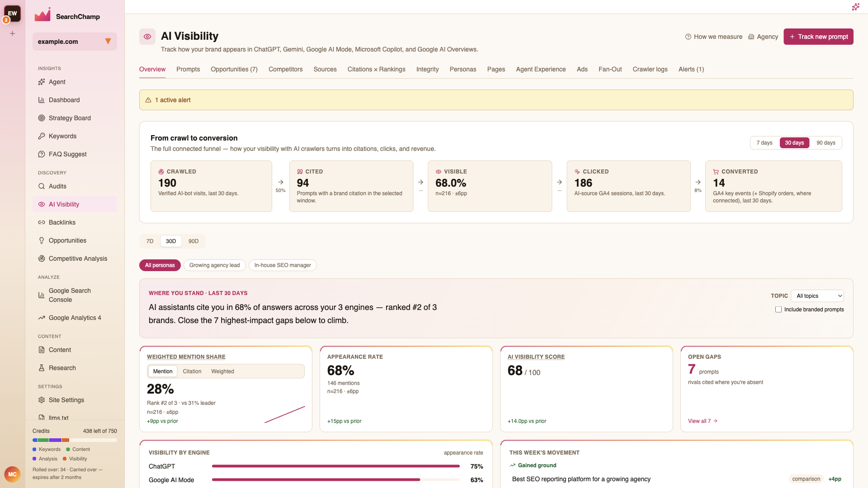Open the example.com site dropdown
The image size is (868, 488).
[75, 42]
